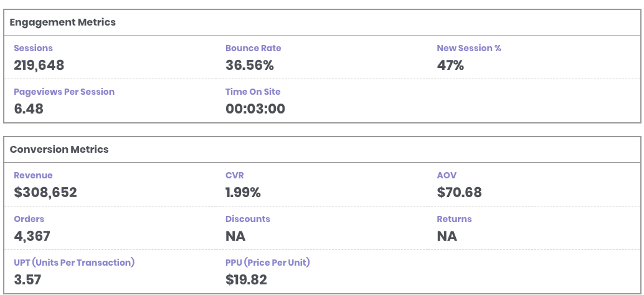Click the Time On Site label
The image size is (644, 295).
[253, 92]
